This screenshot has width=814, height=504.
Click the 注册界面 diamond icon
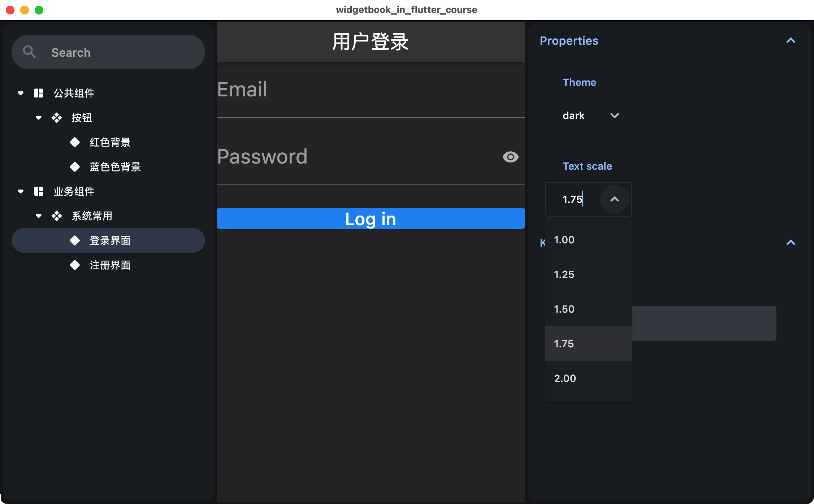(75, 265)
